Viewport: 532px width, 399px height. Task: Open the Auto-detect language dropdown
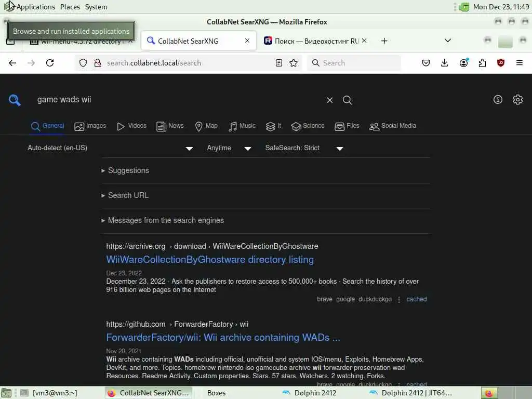[111, 148]
